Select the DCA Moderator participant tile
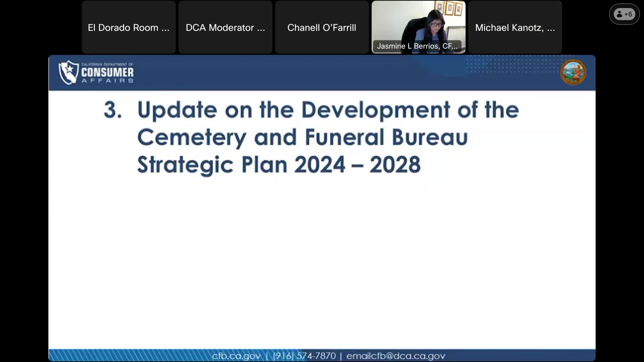The height and width of the screenshot is (362, 644). tap(225, 27)
